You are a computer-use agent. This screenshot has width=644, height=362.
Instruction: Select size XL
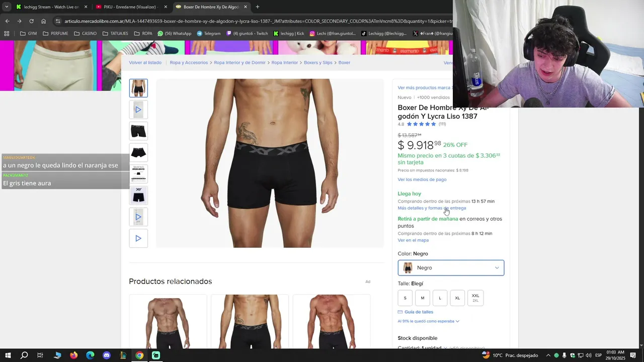point(457,298)
